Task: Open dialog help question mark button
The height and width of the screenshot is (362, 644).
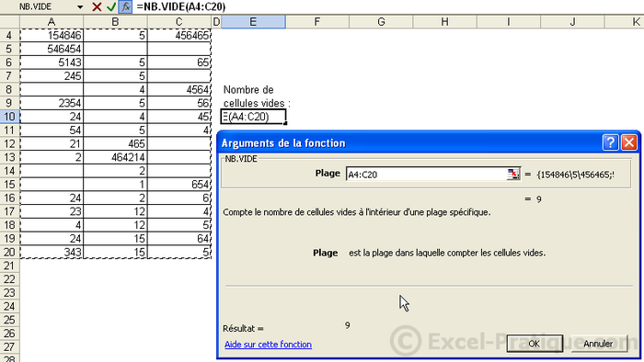Action: click(610, 142)
